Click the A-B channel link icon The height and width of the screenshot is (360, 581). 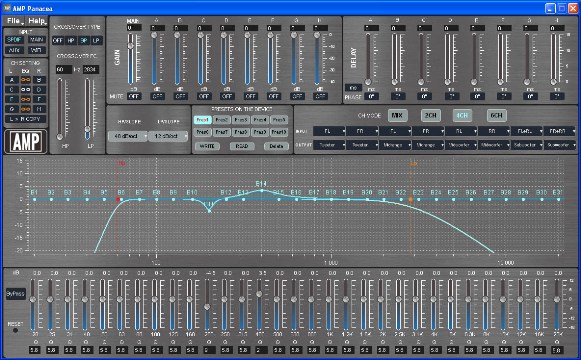[x=25, y=80]
